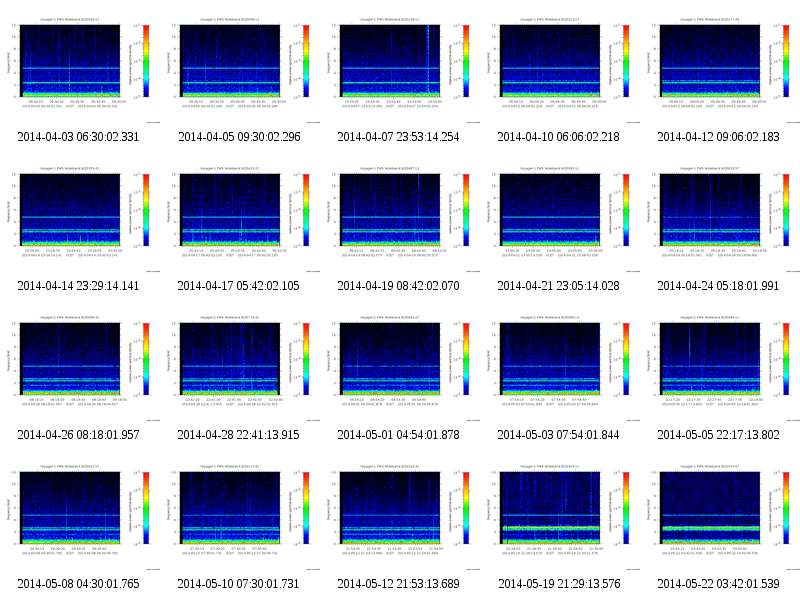Click the caption text 2014-04-24 05:18:01.991
This screenshot has height=596, width=800.
(718, 286)
